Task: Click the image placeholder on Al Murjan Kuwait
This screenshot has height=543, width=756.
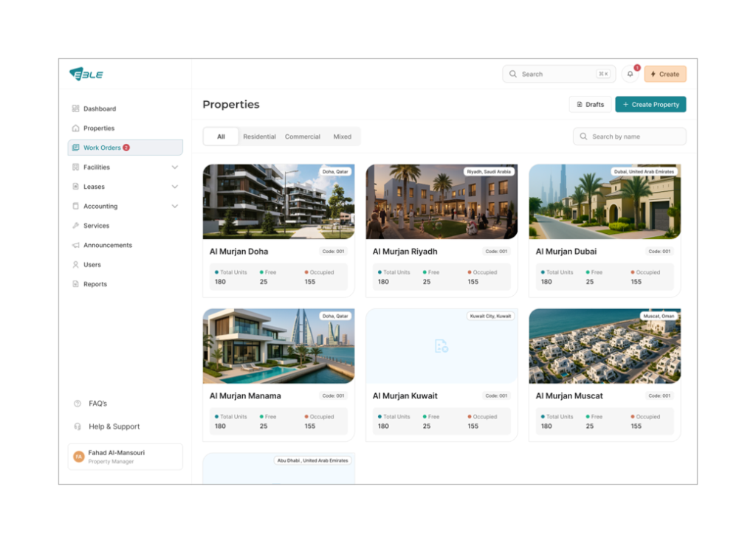Action: point(441,346)
